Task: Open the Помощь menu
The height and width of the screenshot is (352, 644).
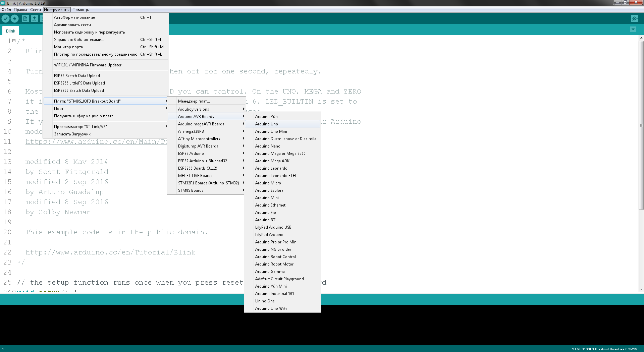Action: pyautogui.click(x=81, y=10)
